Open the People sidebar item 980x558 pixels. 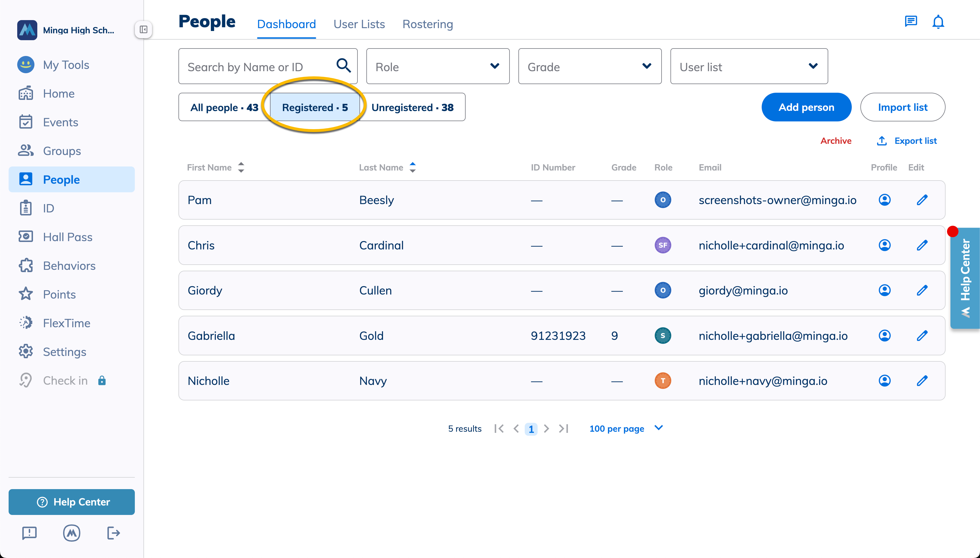(72, 179)
